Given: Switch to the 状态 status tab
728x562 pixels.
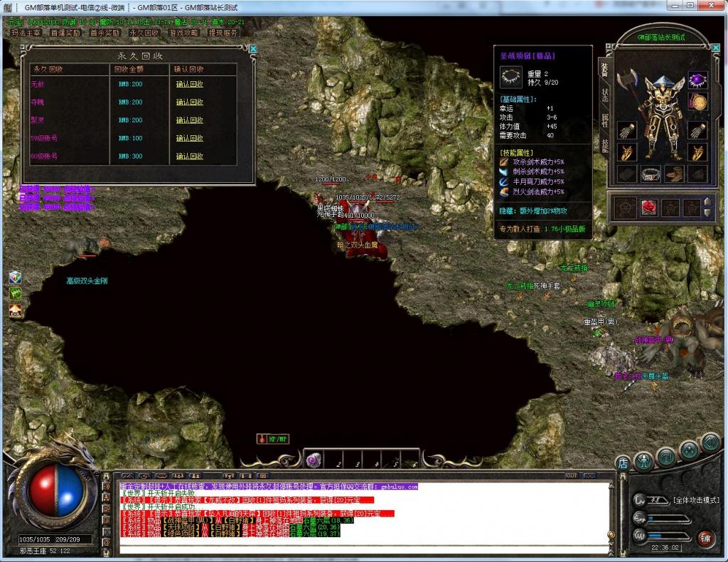Looking at the screenshot, I should tap(604, 95).
